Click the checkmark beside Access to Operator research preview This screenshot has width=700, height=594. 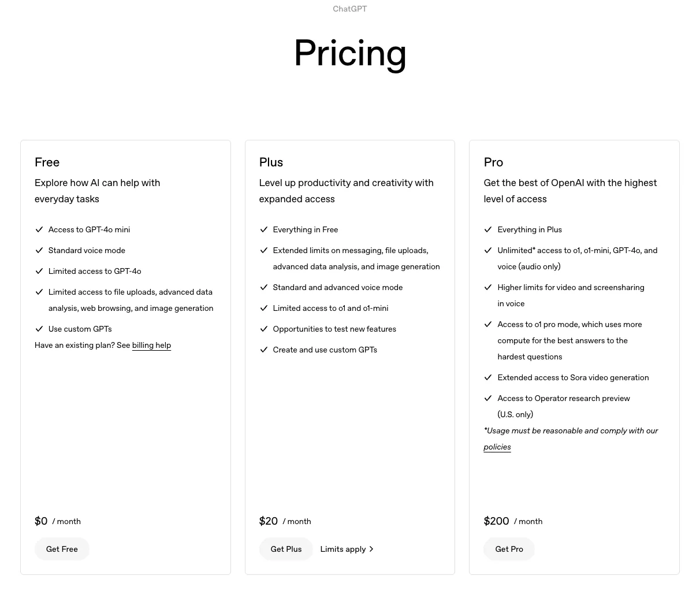488,398
